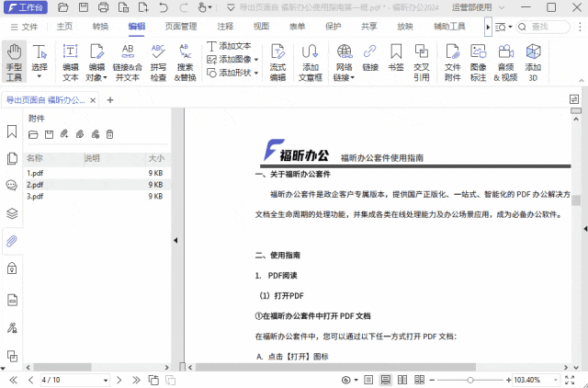This screenshot has width=588, height=388.
Task: Switch to the Page Management (页面管理) tab
Action: coord(181,27)
